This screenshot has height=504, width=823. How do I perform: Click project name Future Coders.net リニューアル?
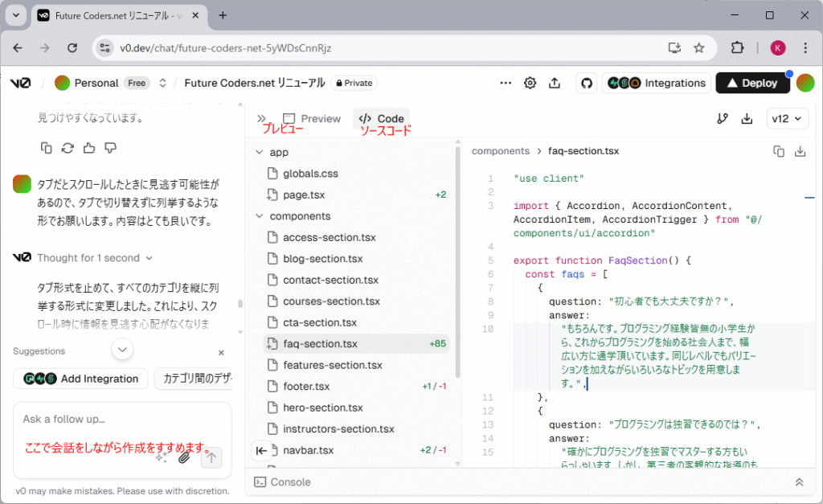coord(255,83)
